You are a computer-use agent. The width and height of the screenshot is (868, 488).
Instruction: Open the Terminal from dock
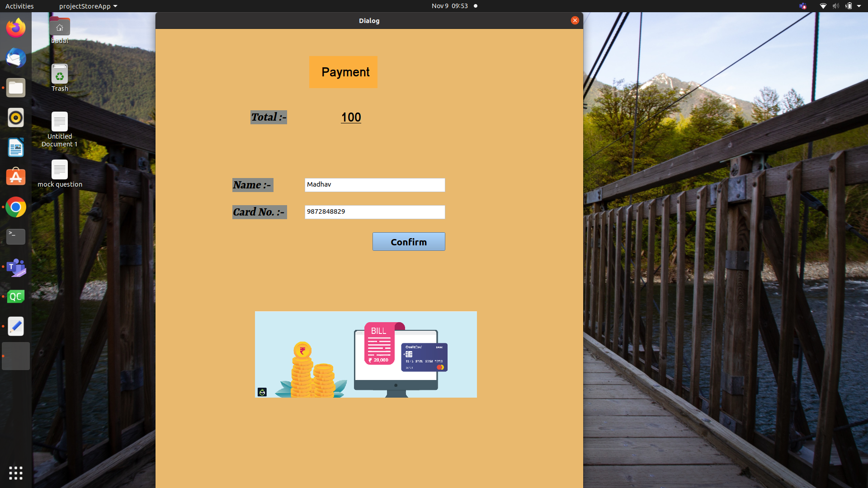(x=16, y=236)
